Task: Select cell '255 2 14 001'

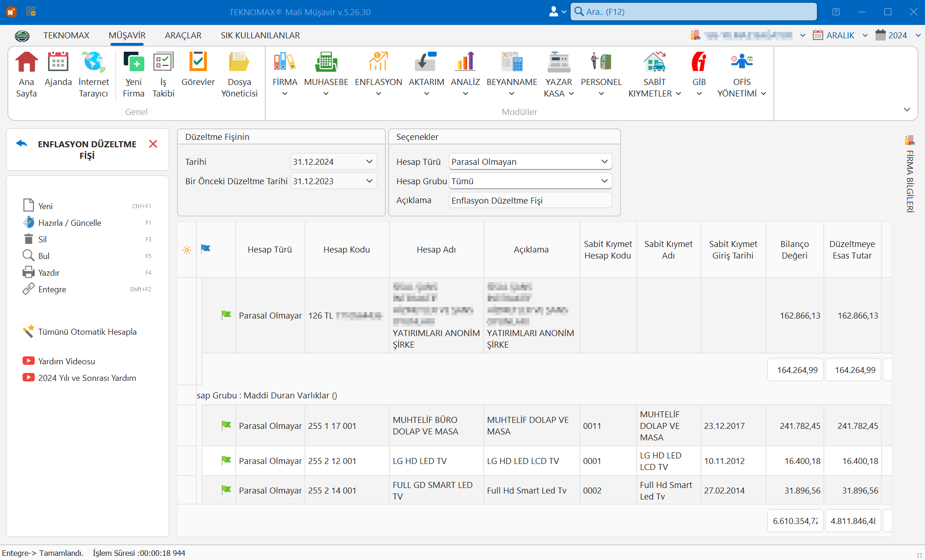Action: [x=347, y=490]
